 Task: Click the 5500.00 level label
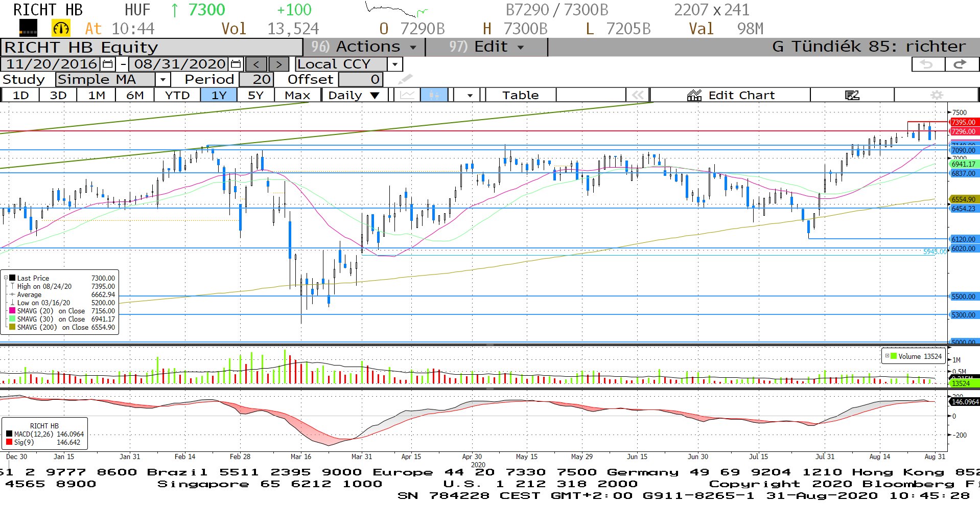[964, 297]
